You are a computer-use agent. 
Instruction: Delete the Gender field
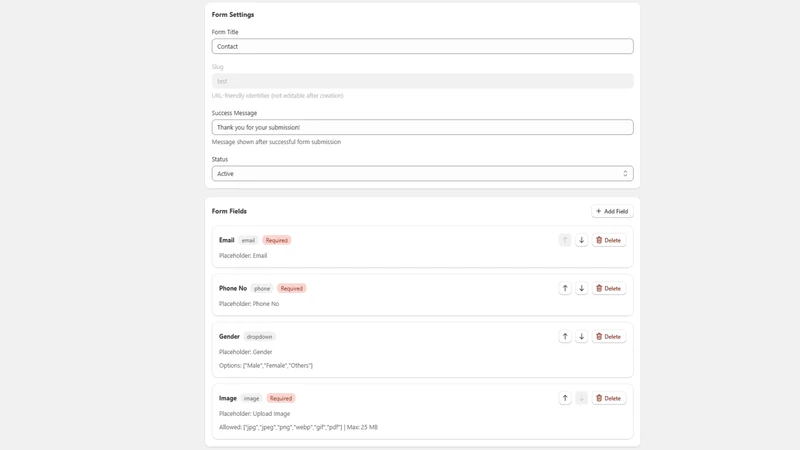point(609,337)
